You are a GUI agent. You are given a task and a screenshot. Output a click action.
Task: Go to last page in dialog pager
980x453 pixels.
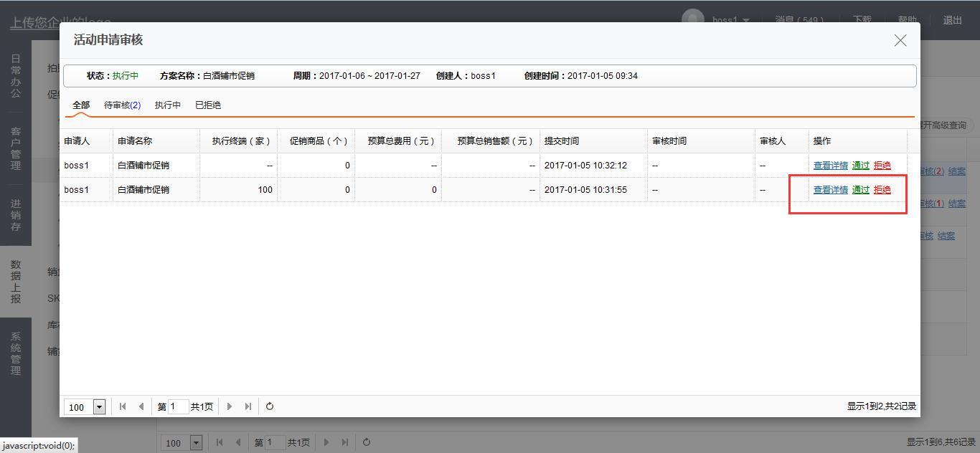pyautogui.click(x=248, y=406)
